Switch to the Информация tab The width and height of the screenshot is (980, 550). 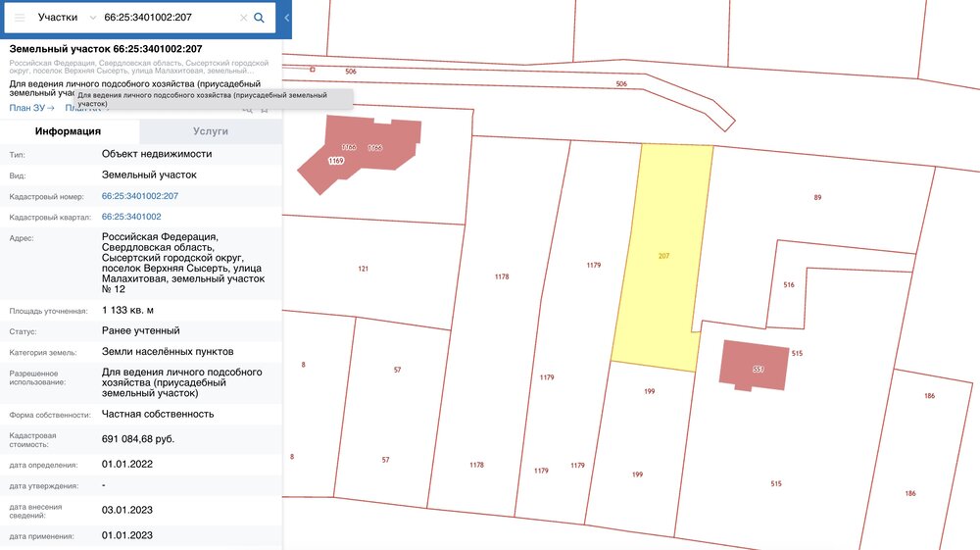(x=69, y=131)
